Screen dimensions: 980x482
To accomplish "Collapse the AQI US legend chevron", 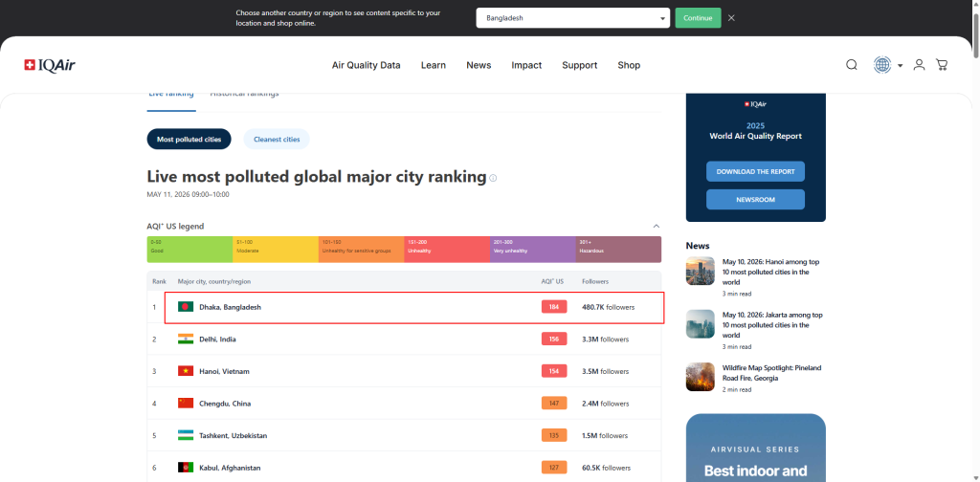I will pyautogui.click(x=657, y=226).
